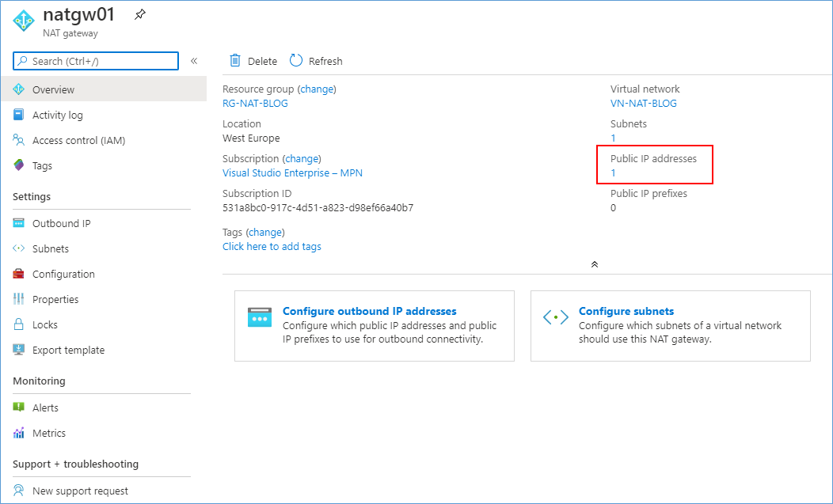Click the Subscription ID value 531a8bc0-917c-4d51-a823-d98ef66a40b7
Image resolution: width=833 pixels, height=504 pixels.
click(318, 207)
